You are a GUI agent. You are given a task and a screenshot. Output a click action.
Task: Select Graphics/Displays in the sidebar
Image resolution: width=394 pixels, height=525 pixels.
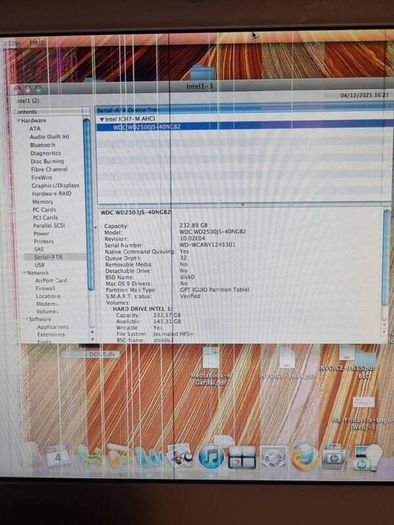pos(56,185)
